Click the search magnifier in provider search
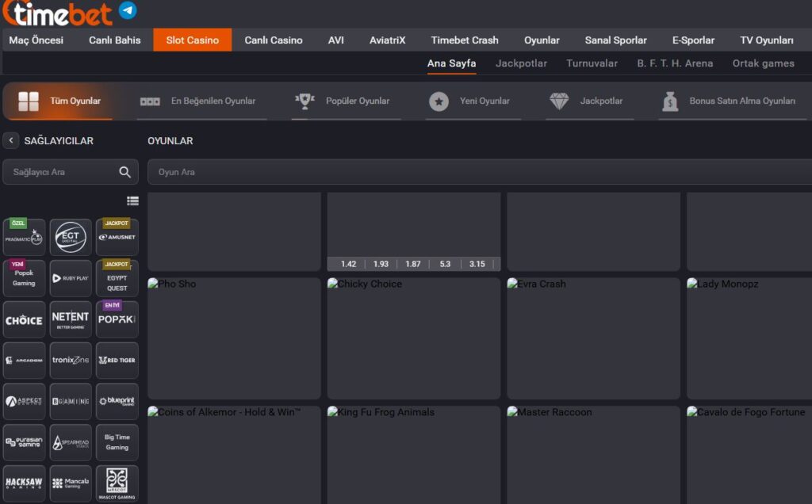812x504 pixels. pyautogui.click(x=124, y=172)
